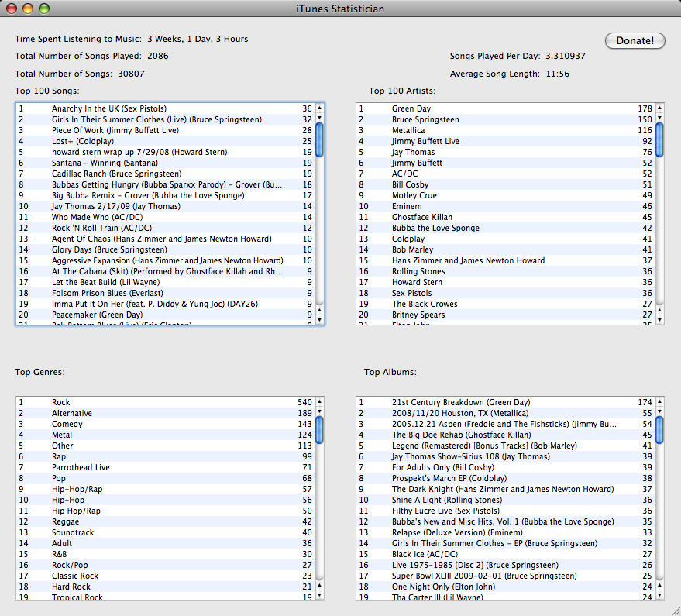The width and height of the screenshot is (681, 616).
Task: Select song 'Let the Beat Build (Lil Wayne)'
Action: [x=166, y=282]
